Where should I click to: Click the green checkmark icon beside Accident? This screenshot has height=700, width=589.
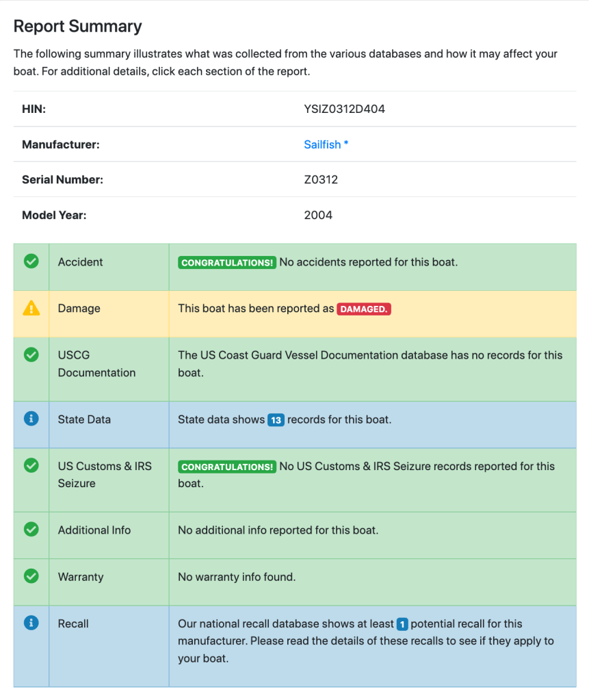tap(31, 261)
